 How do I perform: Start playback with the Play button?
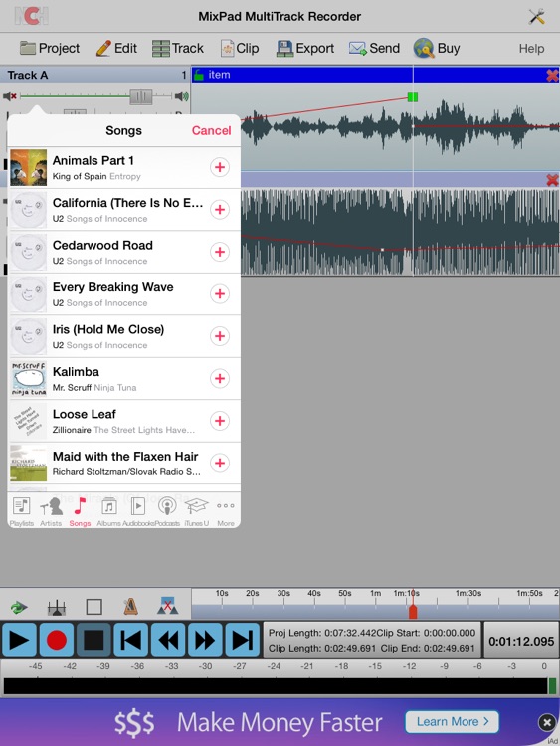pos(19,640)
